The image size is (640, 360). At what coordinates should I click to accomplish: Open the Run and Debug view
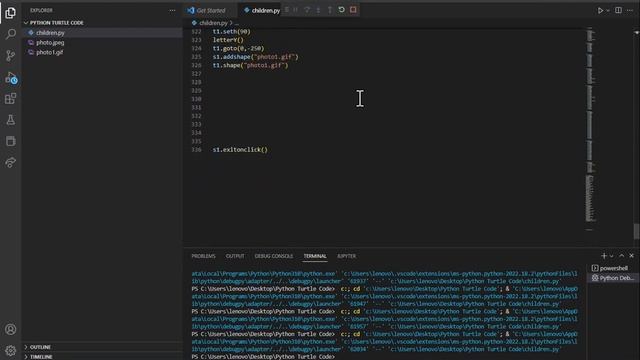tap(11, 77)
